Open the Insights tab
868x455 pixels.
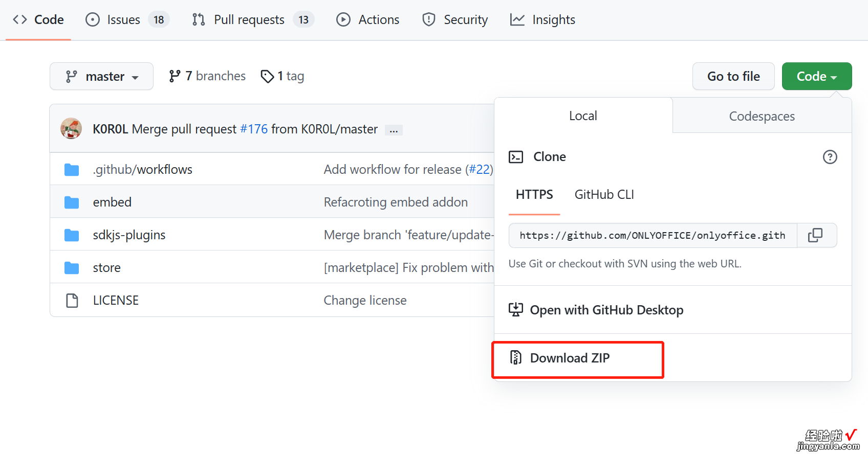coord(542,19)
